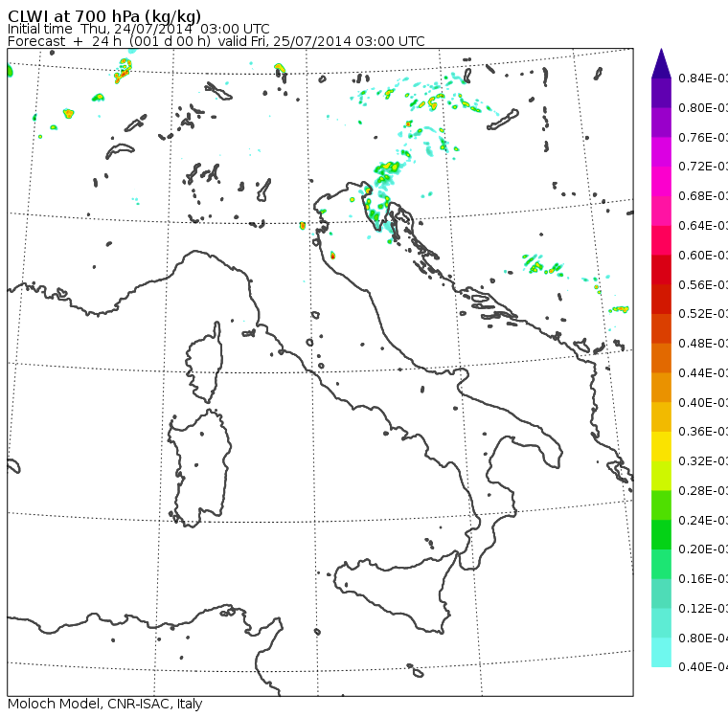Click the 0.40E-04 legend label

703,667
